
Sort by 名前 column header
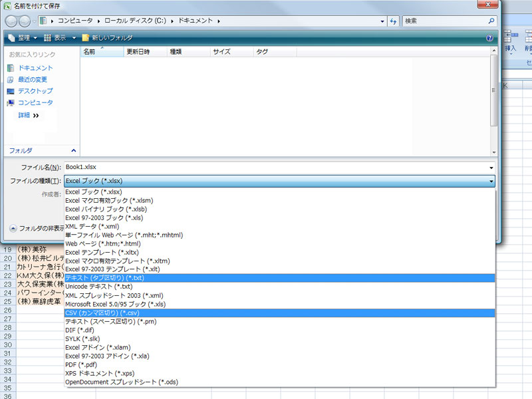[x=102, y=52]
